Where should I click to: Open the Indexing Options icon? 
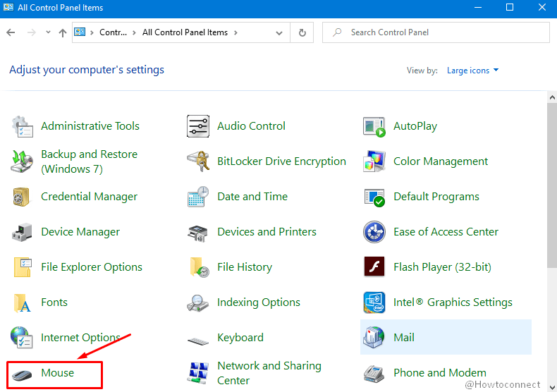point(198,303)
